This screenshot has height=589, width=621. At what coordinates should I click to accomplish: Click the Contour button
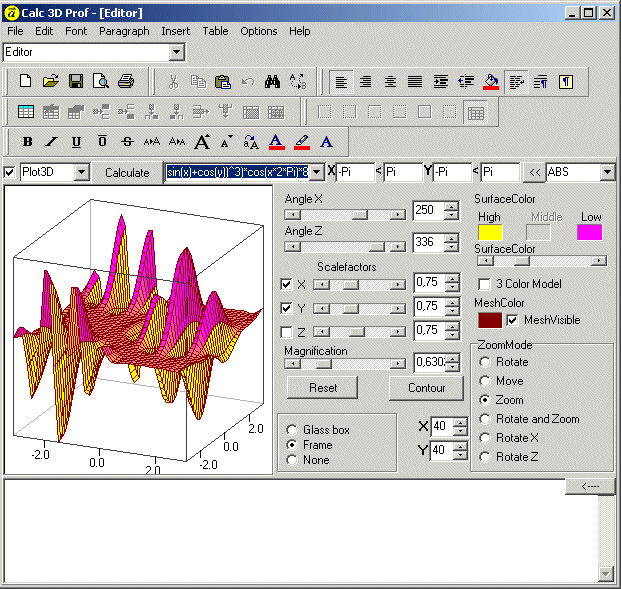[x=426, y=387]
